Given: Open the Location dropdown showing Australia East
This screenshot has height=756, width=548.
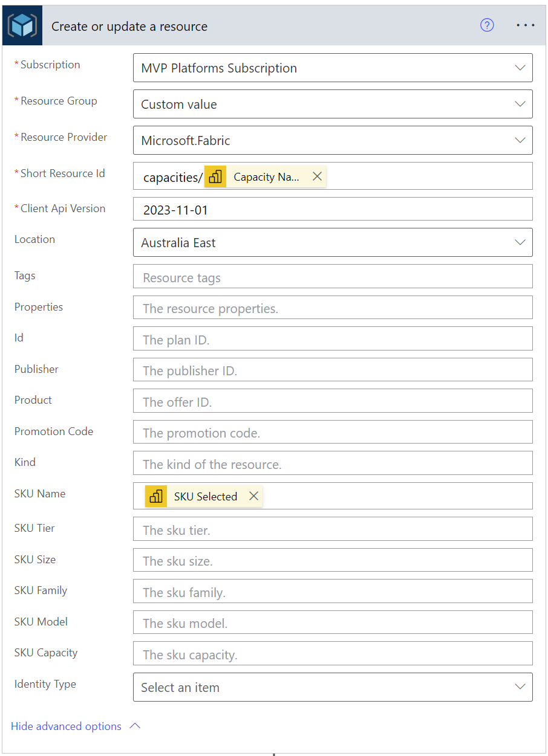Looking at the screenshot, I should [520, 243].
